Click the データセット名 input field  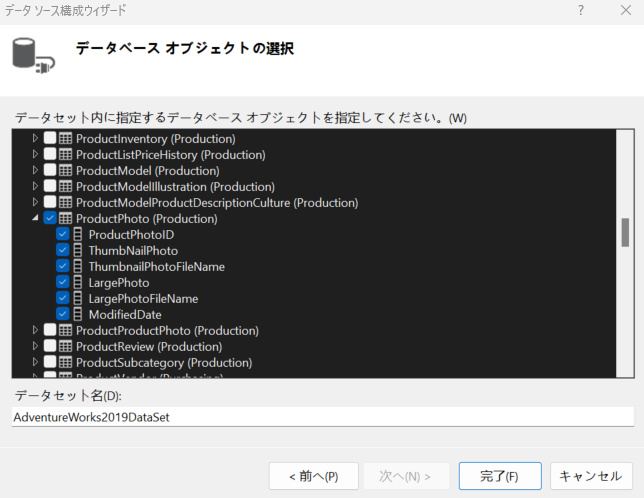click(322, 417)
